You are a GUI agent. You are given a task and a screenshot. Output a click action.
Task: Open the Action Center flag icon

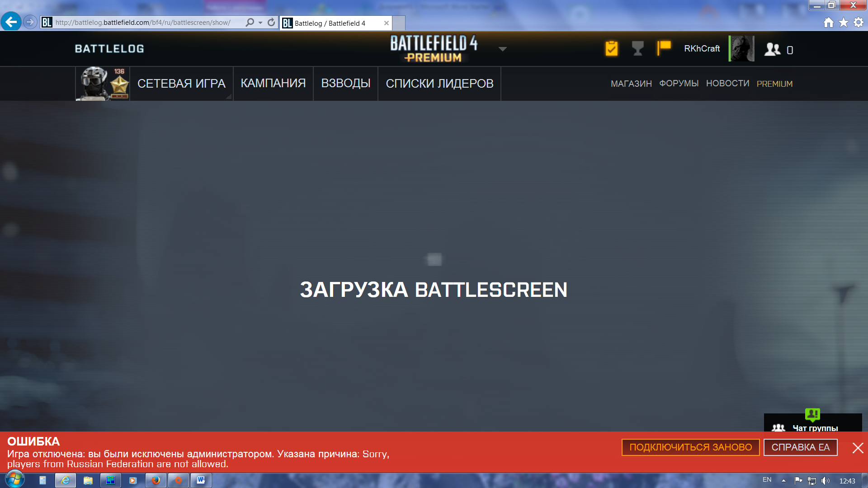[x=798, y=481]
